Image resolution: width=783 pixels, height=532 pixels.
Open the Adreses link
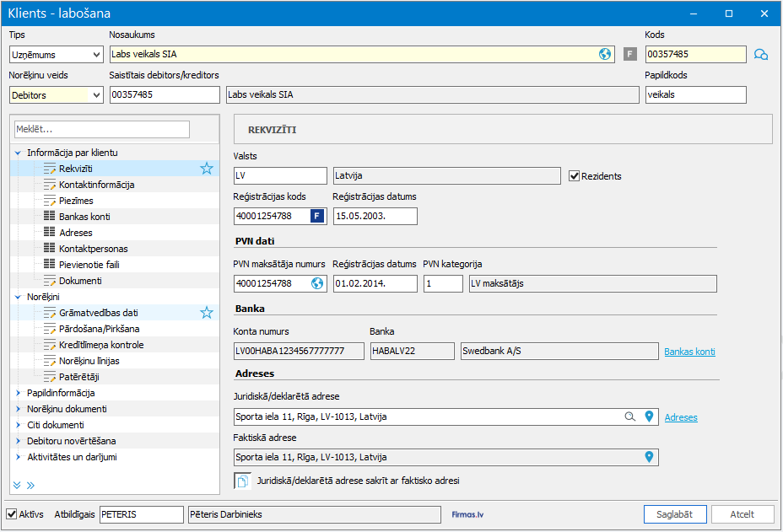click(681, 417)
